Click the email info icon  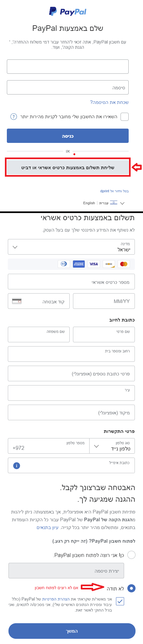coord(17,466)
